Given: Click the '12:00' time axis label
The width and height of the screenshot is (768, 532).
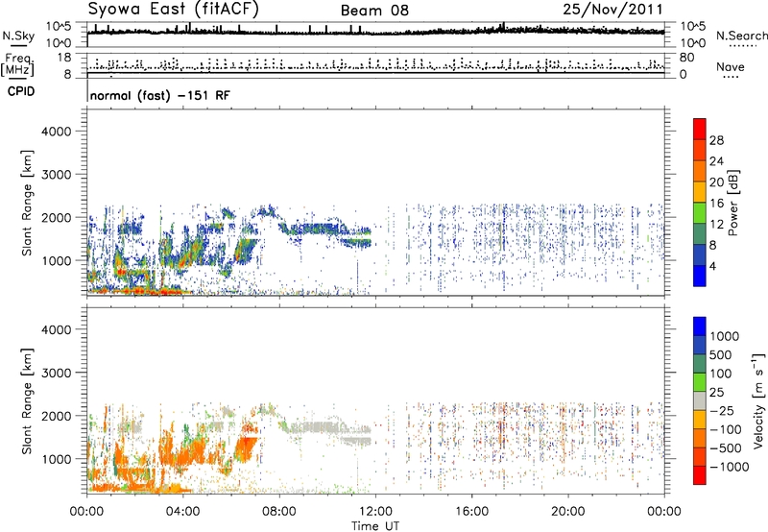Looking at the screenshot, I should point(374,512).
